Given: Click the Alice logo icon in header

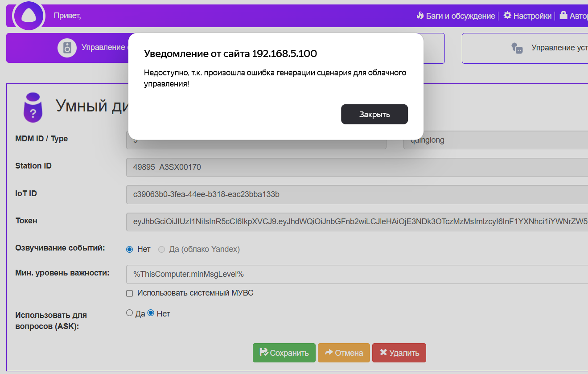Looking at the screenshot, I should click(29, 16).
